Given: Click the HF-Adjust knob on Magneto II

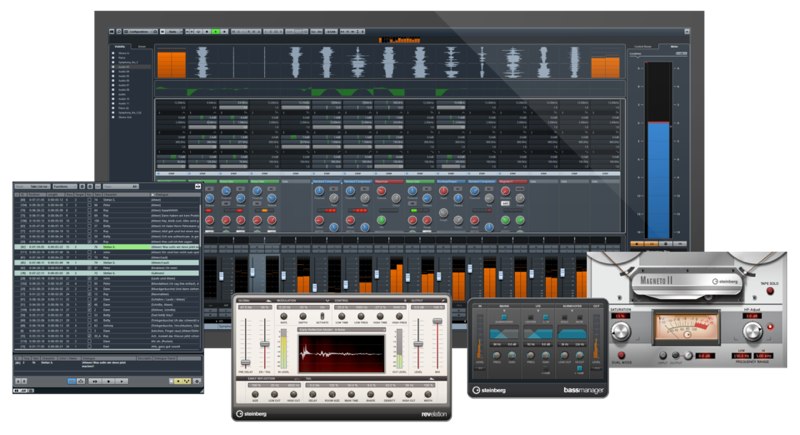Looking at the screenshot, I should 753,331.
